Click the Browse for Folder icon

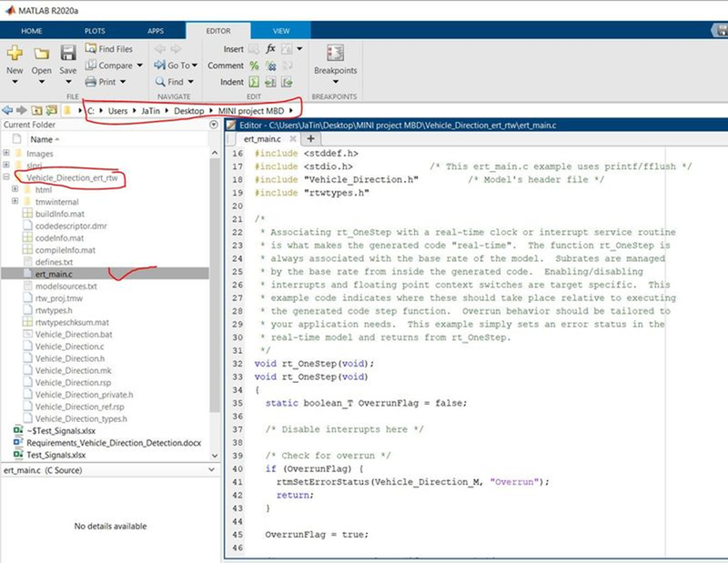(52, 110)
